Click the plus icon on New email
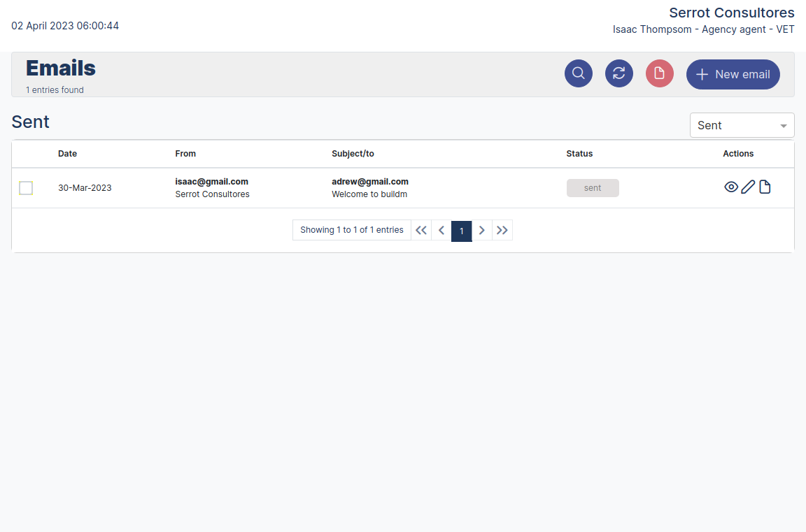This screenshot has height=532, width=806. 702,74
